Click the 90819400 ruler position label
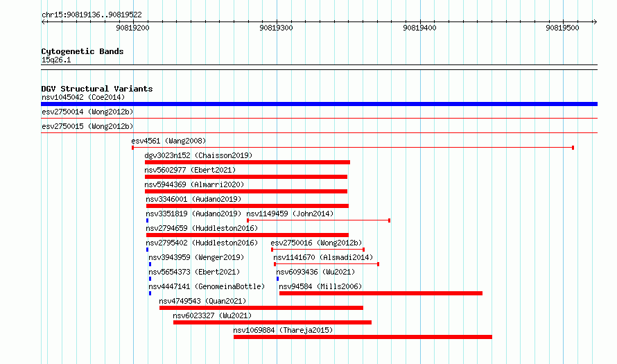Viewport: 617px width, 364px height. pos(419,28)
